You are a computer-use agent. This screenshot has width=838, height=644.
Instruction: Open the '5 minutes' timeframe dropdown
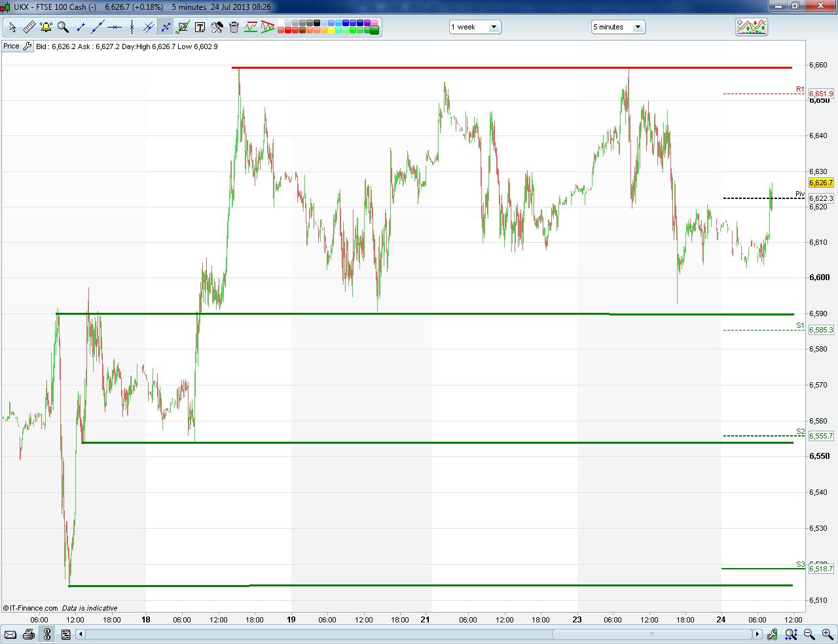[618, 27]
